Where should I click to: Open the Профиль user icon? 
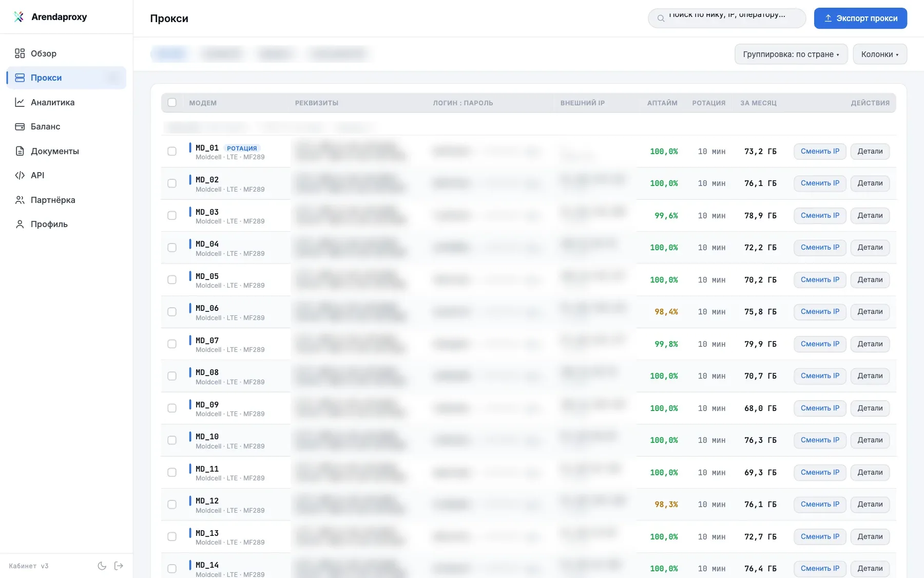[x=20, y=224]
